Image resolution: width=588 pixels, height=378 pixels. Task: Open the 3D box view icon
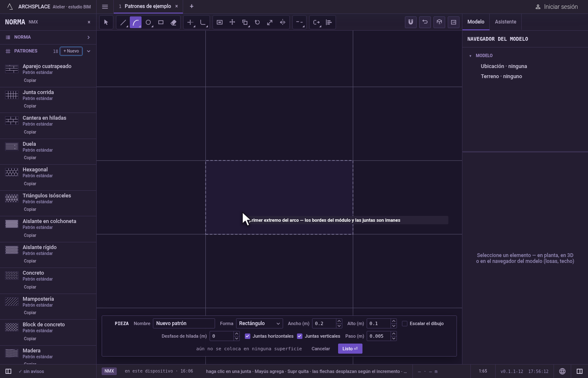tap(439, 22)
